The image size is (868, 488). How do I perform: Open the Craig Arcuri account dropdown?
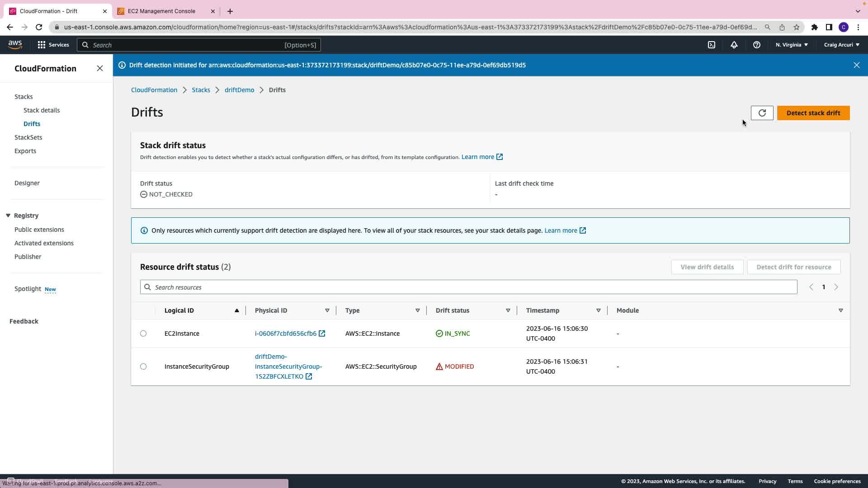(841, 45)
